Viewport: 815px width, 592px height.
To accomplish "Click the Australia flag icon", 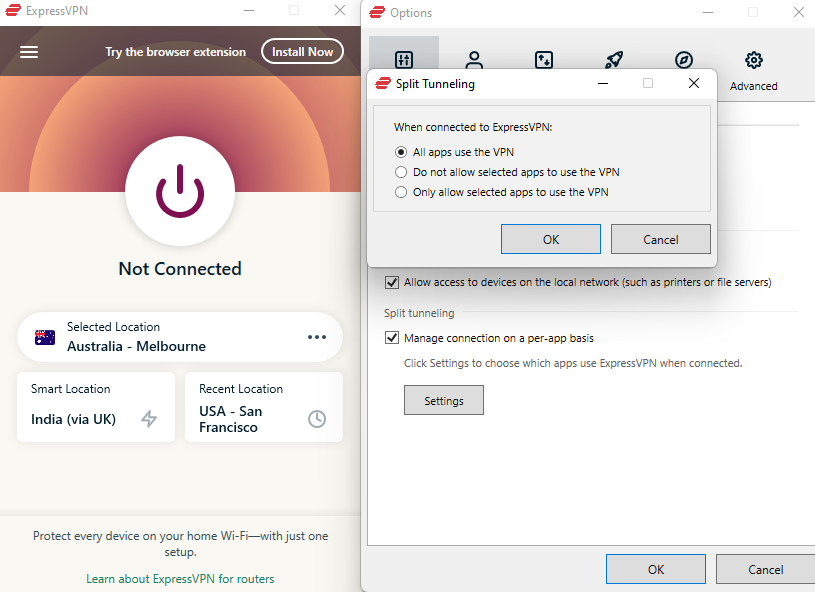I will click(x=45, y=337).
